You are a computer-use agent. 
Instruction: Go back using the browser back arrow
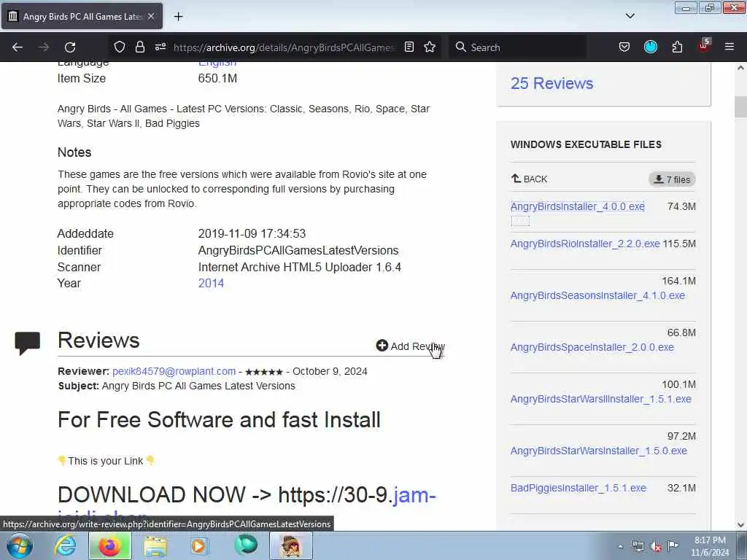coord(18,47)
